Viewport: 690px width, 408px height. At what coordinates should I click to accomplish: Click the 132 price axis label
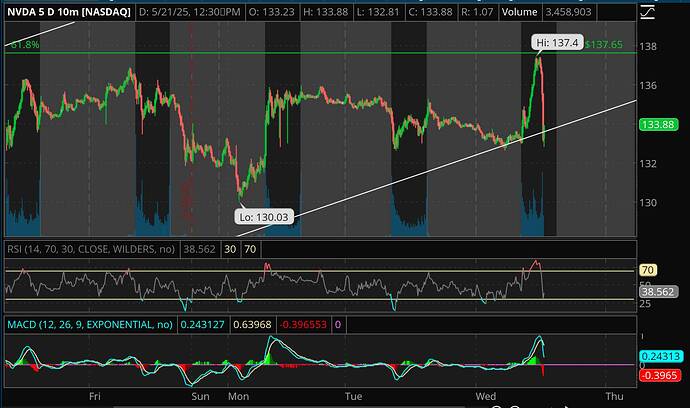(648, 164)
